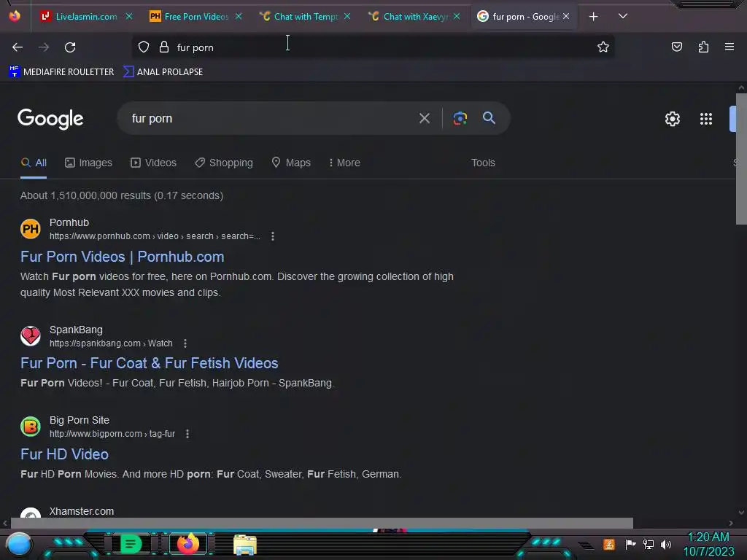747x560 pixels.
Task: Close the LiveJasmin.com tab
Action: 129,17
